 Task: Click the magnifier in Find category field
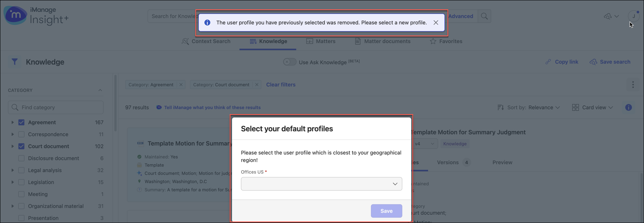(15, 107)
